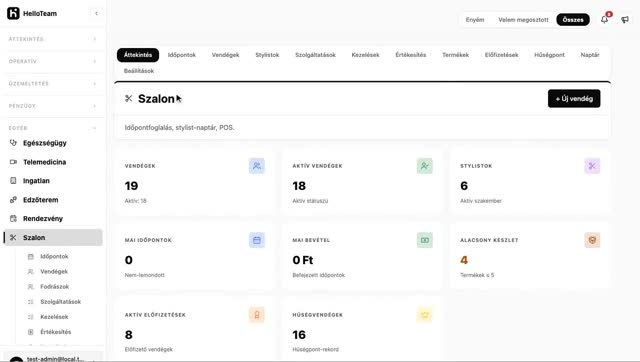Click the Aktív előfizetések badge icon

pyautogui.click(x=257, y=315)
